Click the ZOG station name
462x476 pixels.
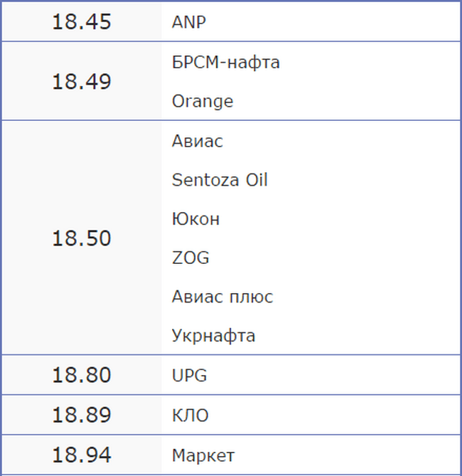pyautogui.click(x=190, y=258)
